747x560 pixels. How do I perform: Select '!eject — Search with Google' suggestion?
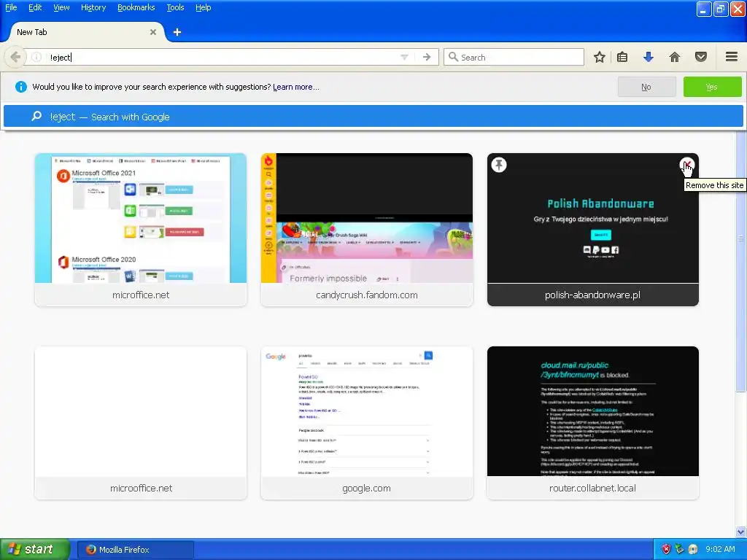tap(373, 117)
